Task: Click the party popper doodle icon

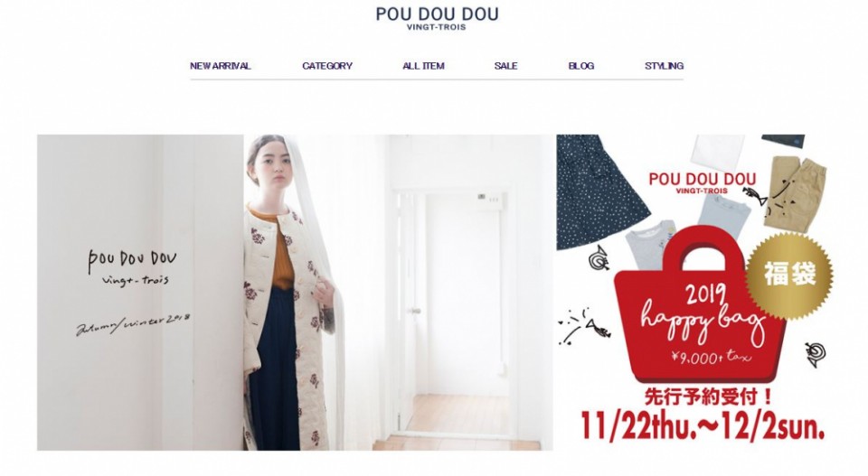Action: (x=581, y=324)
